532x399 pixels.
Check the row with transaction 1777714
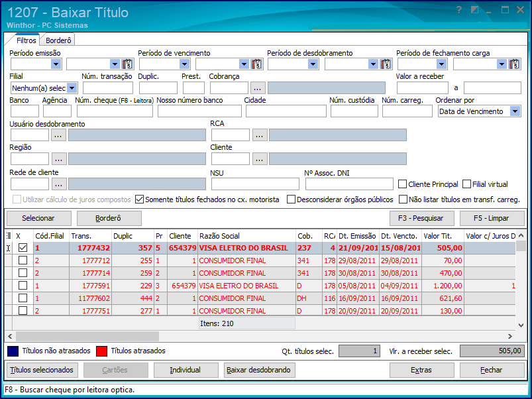point(23,273)
